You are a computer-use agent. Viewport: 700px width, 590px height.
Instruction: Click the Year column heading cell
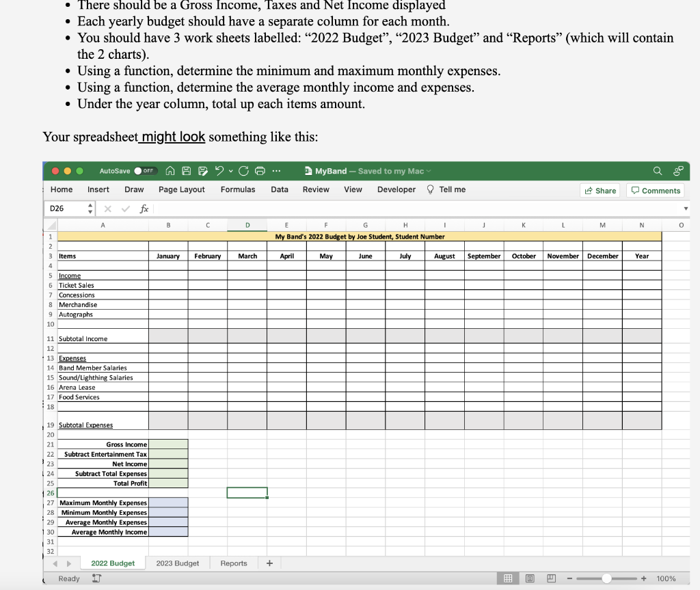[x=642, y=256]
